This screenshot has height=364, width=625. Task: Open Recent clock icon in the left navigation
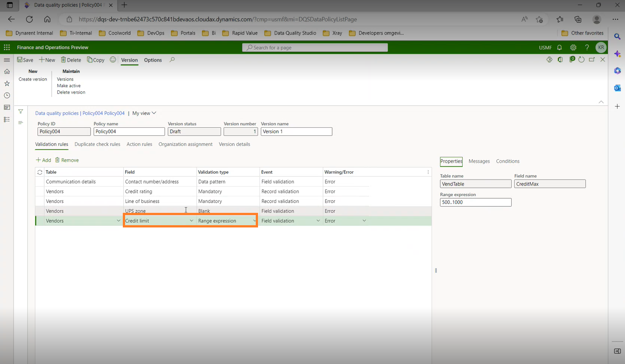[7, 95]
